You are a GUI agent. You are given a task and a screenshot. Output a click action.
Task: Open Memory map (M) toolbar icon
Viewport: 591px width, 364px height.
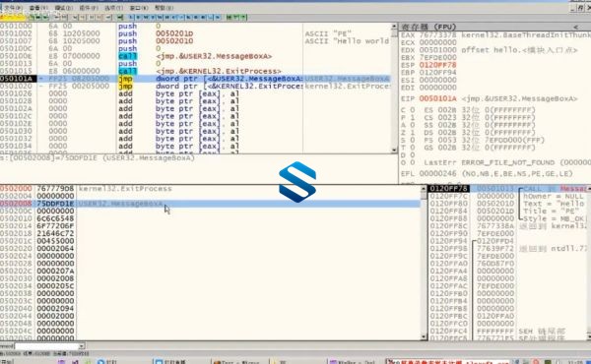146,17
